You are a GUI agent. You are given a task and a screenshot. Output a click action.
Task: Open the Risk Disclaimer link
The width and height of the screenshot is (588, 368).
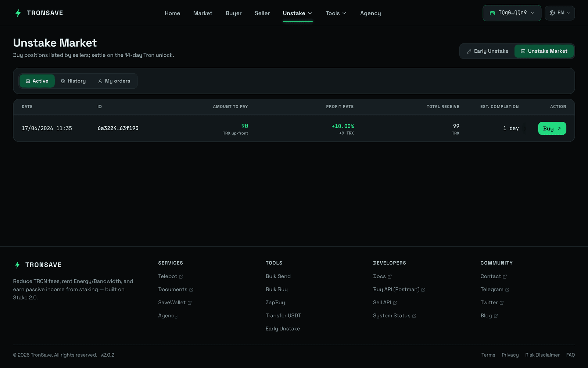(542, 355)
